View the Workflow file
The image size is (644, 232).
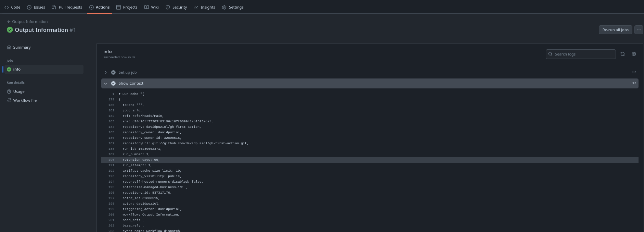(25, 100)
